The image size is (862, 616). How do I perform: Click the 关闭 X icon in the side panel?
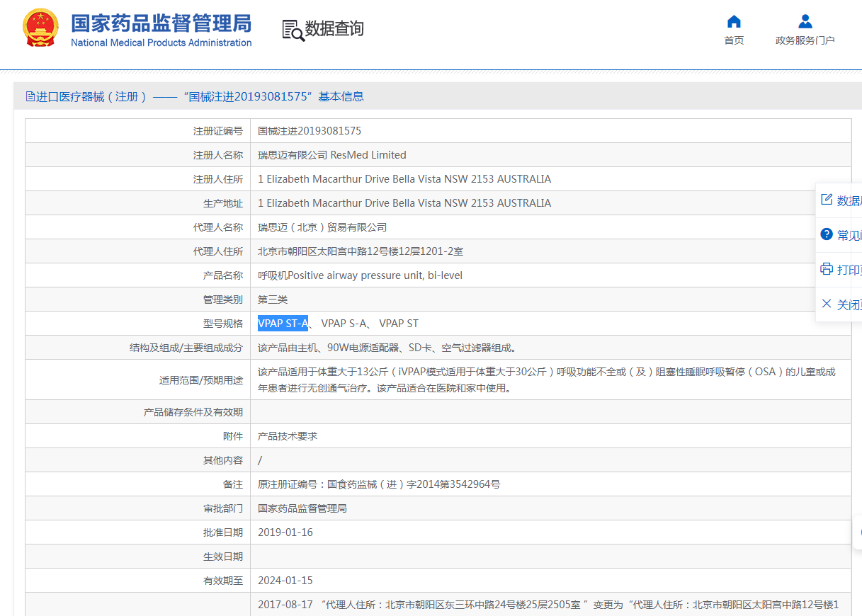pos(826,304)
